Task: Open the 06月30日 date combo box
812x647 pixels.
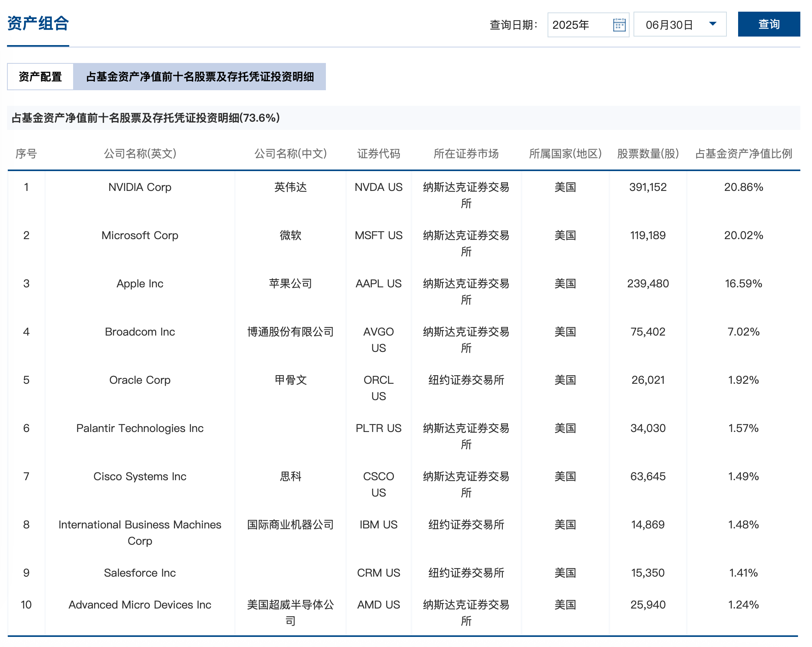Action: pos(670,25)
